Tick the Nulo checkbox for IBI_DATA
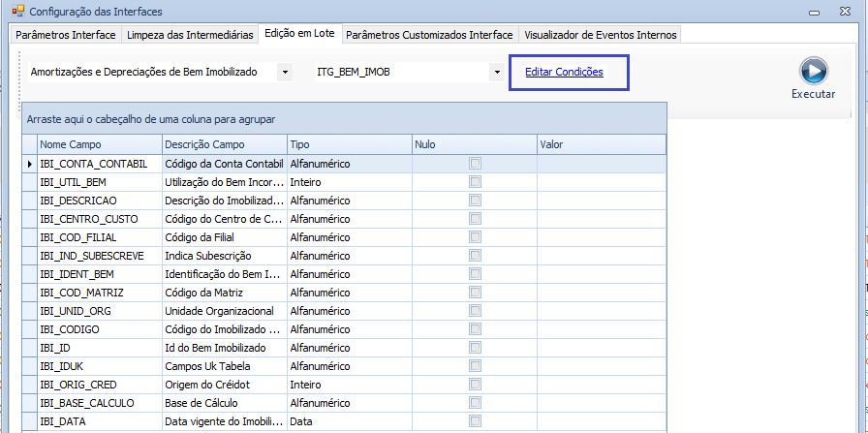The image size is (868, 433). (x=475, y=421)
